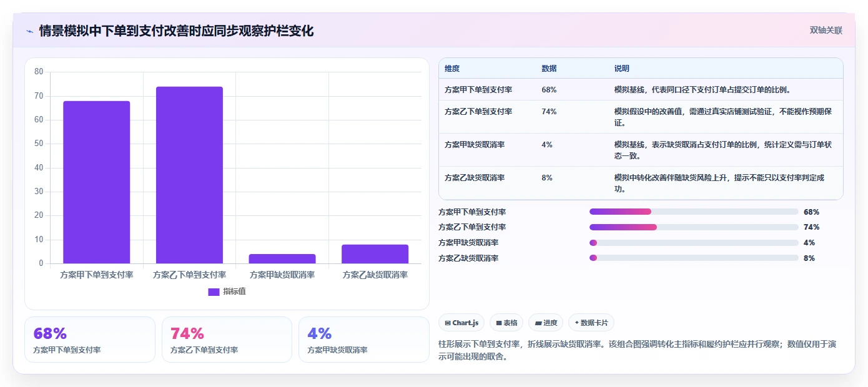
Task: Click the icon on the 表格 chip
Action: click(499, 323)
